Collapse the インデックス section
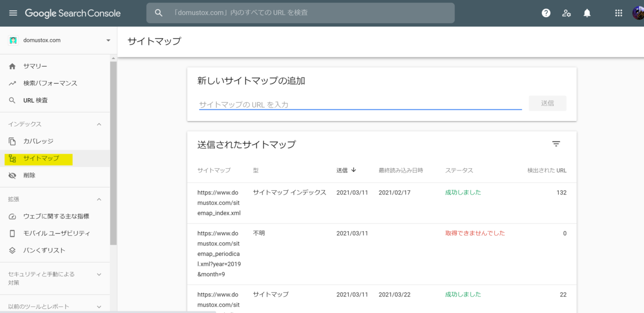Image resolution: width=644 pixels, height=313 pixels. point(99,124)
